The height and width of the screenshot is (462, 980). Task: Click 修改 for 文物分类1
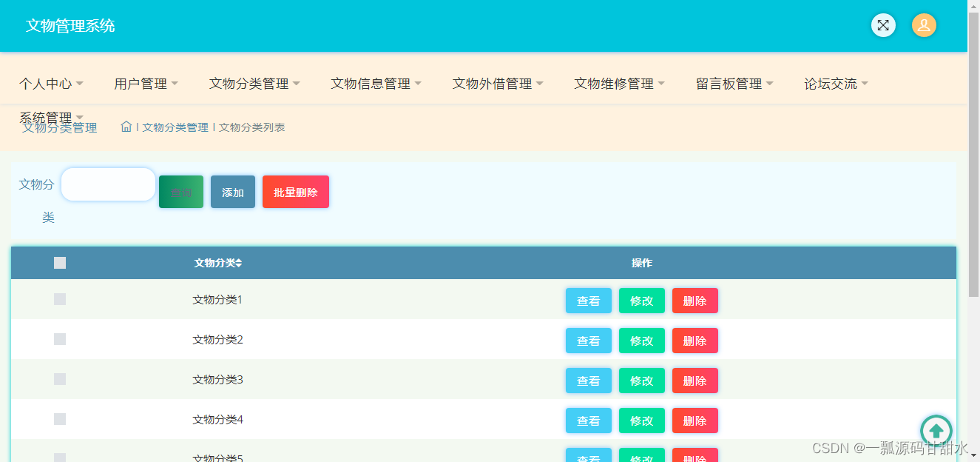[642, 301]
